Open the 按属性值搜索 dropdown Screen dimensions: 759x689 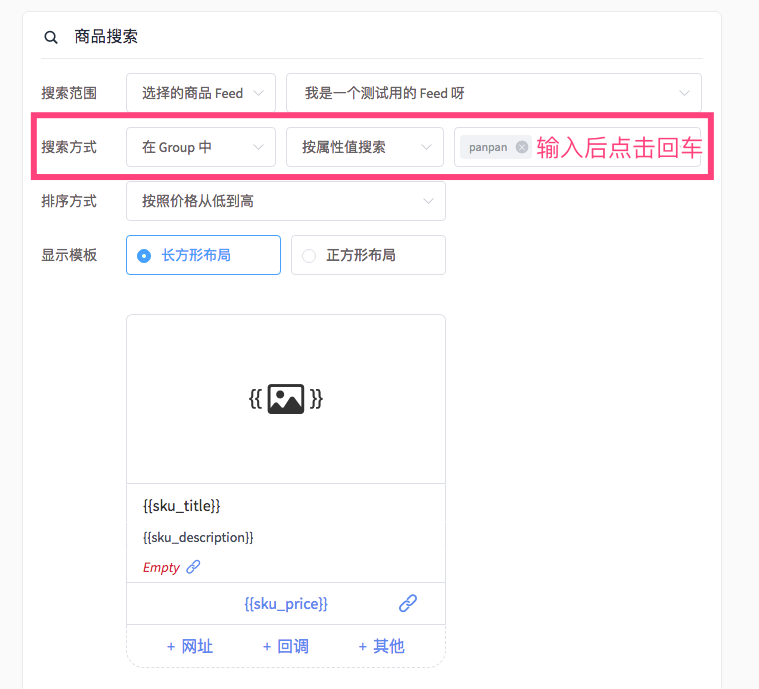(365, 147)
